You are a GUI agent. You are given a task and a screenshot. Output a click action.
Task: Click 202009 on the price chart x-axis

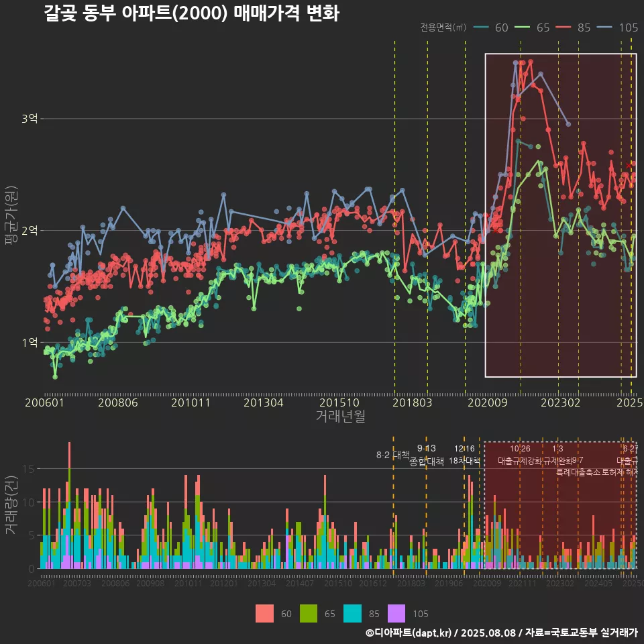click(x=488, y=402)
